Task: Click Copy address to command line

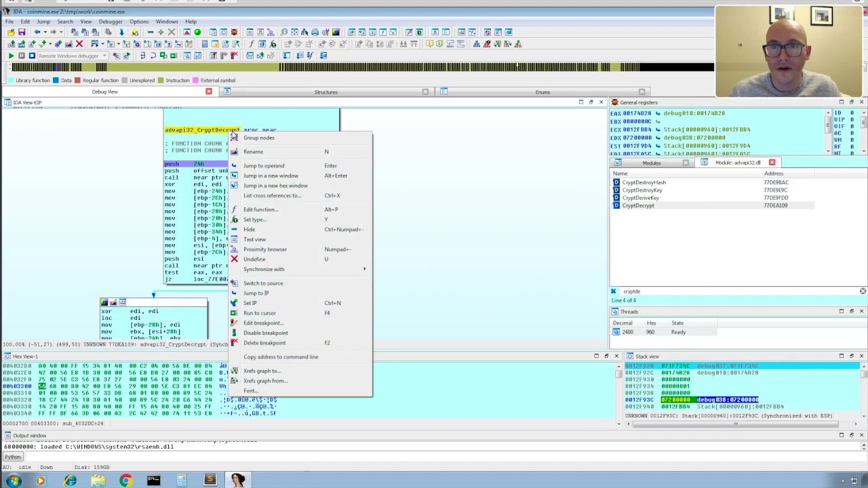Action: pos(300,357)
